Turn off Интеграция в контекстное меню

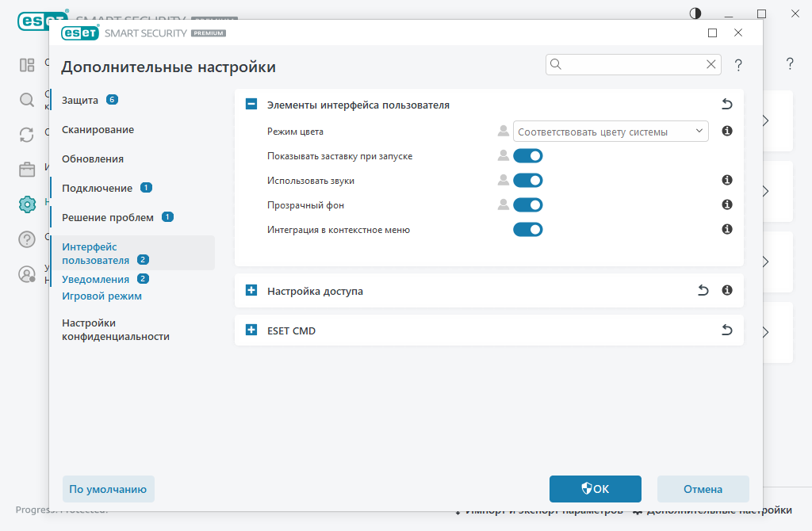pyautogui.click(x=527, y=229)
